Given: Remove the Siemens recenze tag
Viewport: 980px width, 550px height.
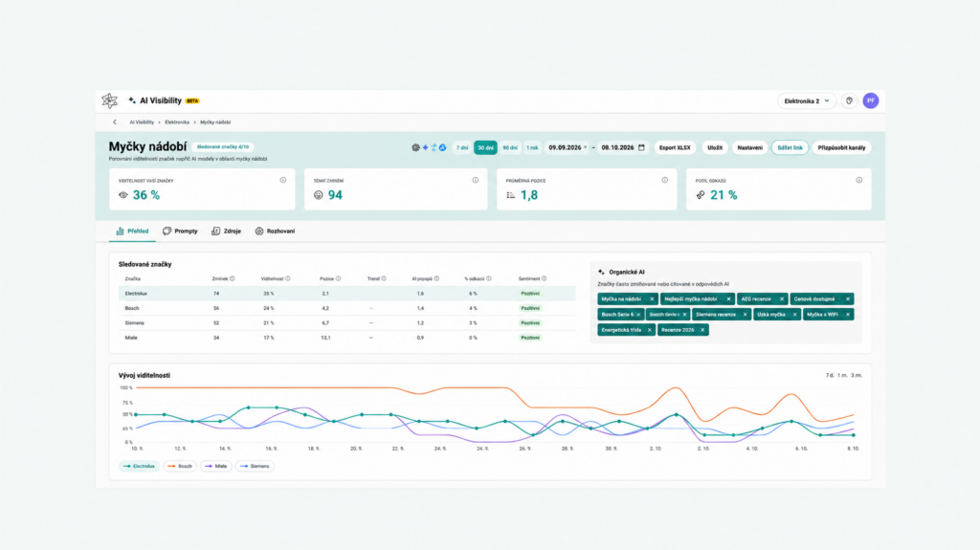Looking at the screenshot, I should (x=745, y=315).
